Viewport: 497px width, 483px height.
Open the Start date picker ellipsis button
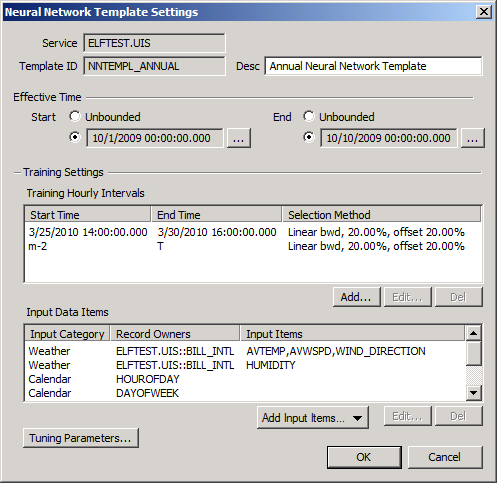[x=239, y=138]
